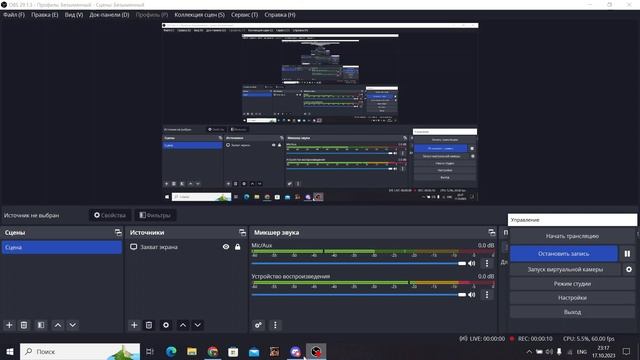Click Windows search box Поиск
This screenshot has height=360, width=640.
(x=80, y=351)
